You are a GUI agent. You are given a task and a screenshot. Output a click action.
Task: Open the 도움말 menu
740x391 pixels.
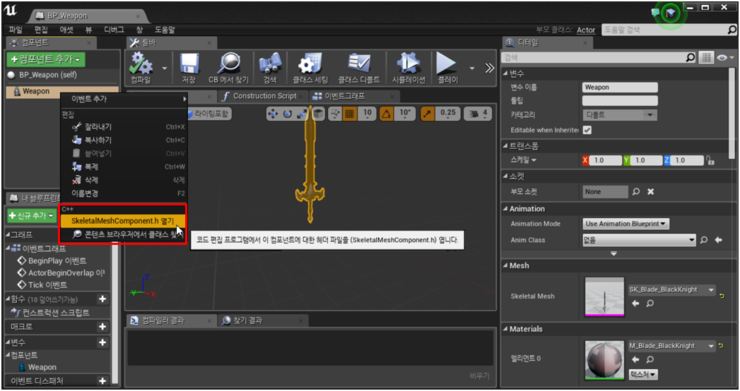(165, 30)
